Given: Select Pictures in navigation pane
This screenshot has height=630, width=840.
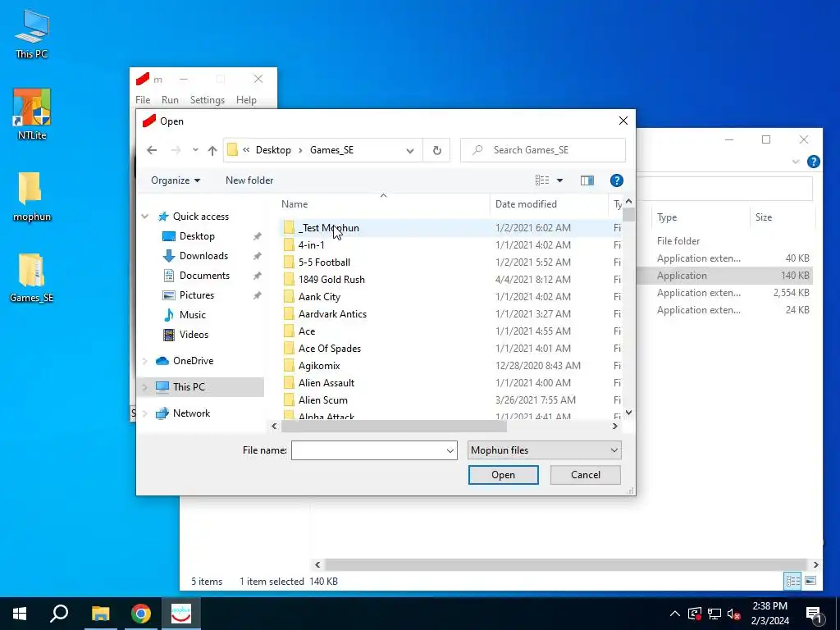Looking at the screenshot, I should [197, 295].
